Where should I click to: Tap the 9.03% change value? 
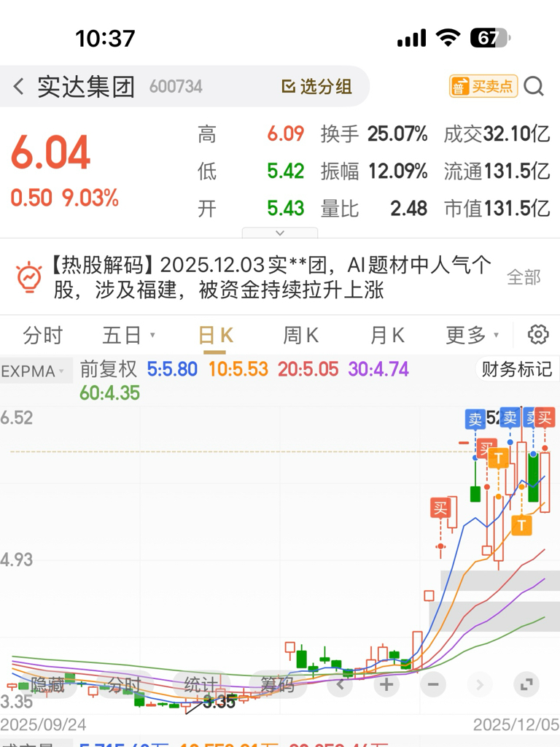click(x=90, y=198)
